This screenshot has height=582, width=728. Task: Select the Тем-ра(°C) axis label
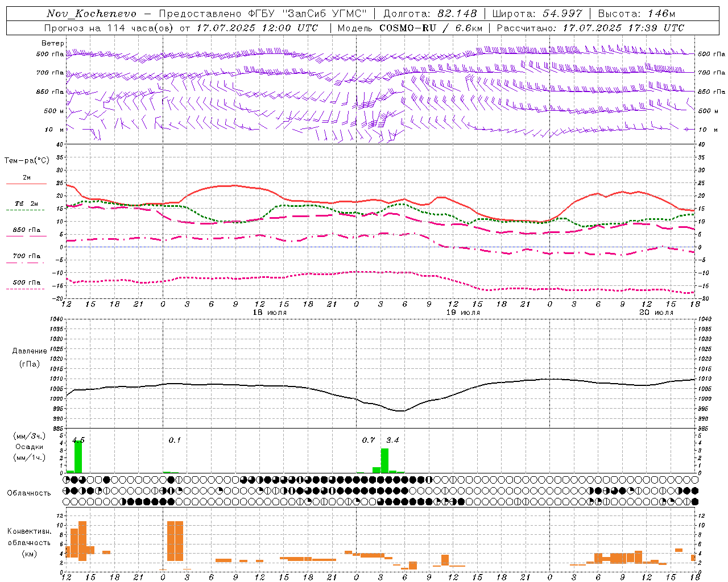(x=27, y=161)
